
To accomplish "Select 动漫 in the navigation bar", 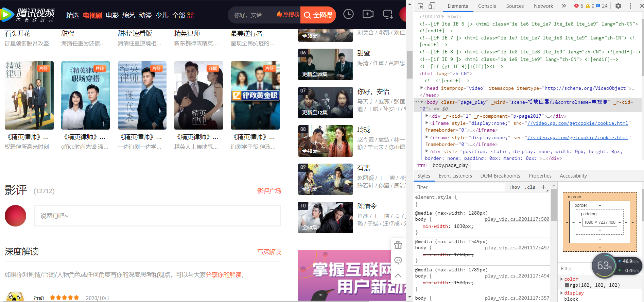I will 145,15.
